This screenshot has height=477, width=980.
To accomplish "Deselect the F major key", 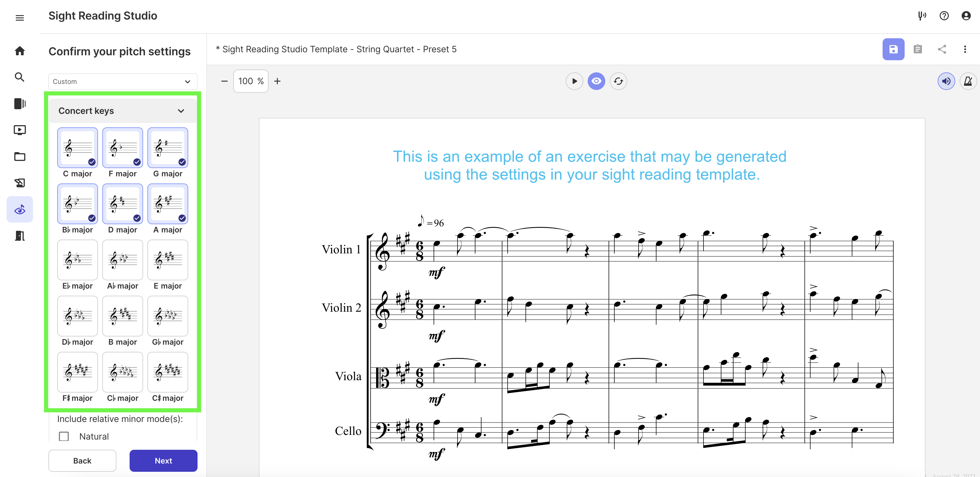I will (x=122, y=148).
